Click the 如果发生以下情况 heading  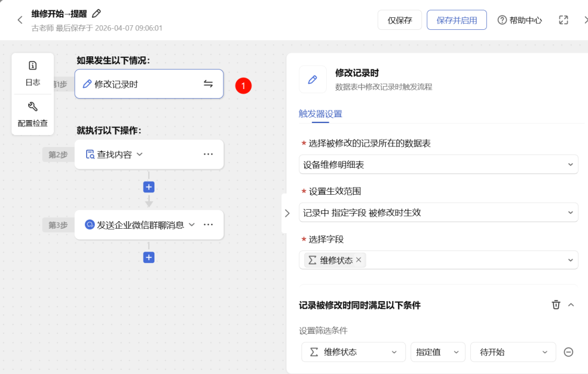point(113,60)
